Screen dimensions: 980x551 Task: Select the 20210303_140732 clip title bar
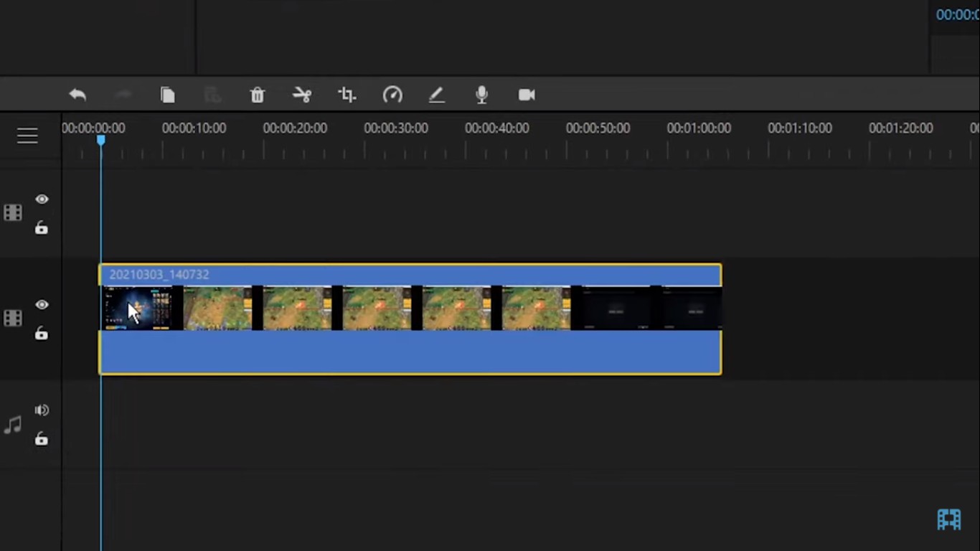410,275
